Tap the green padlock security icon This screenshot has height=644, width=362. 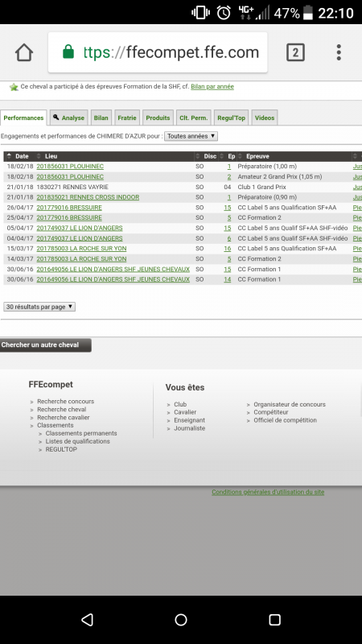pos(68,52)
